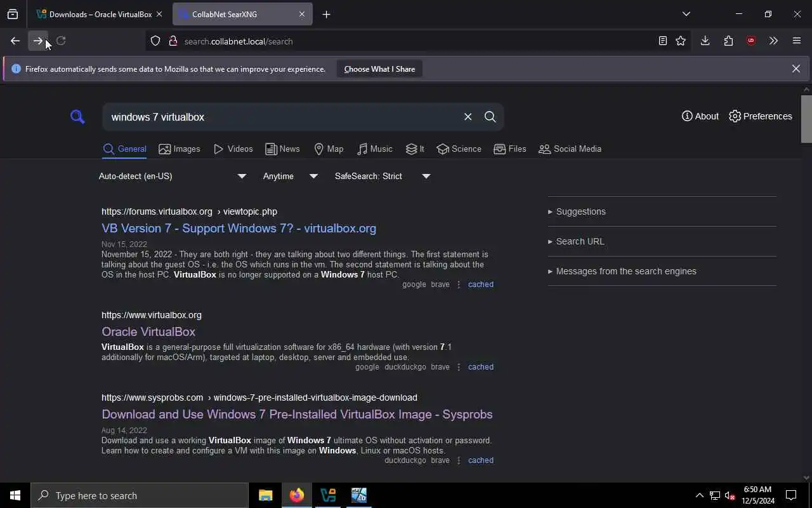Switch to the Videos category
Image resolution: width=812 pixels, height=508 pixels.
coord(233,149)
